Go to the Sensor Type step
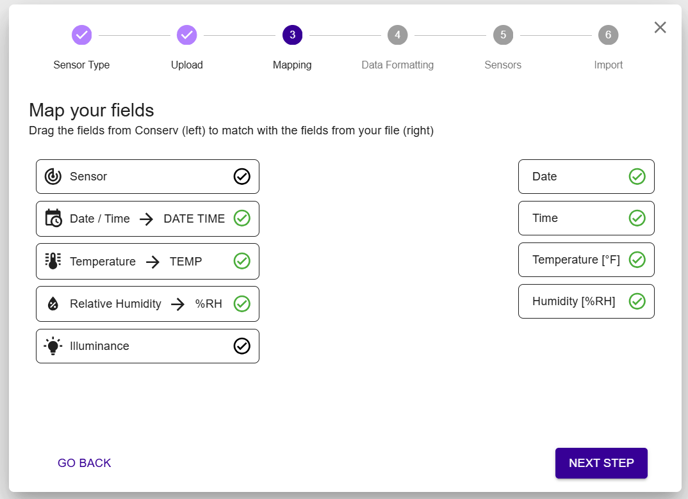This screenshot has width=688, height=499. click(82, 35)
